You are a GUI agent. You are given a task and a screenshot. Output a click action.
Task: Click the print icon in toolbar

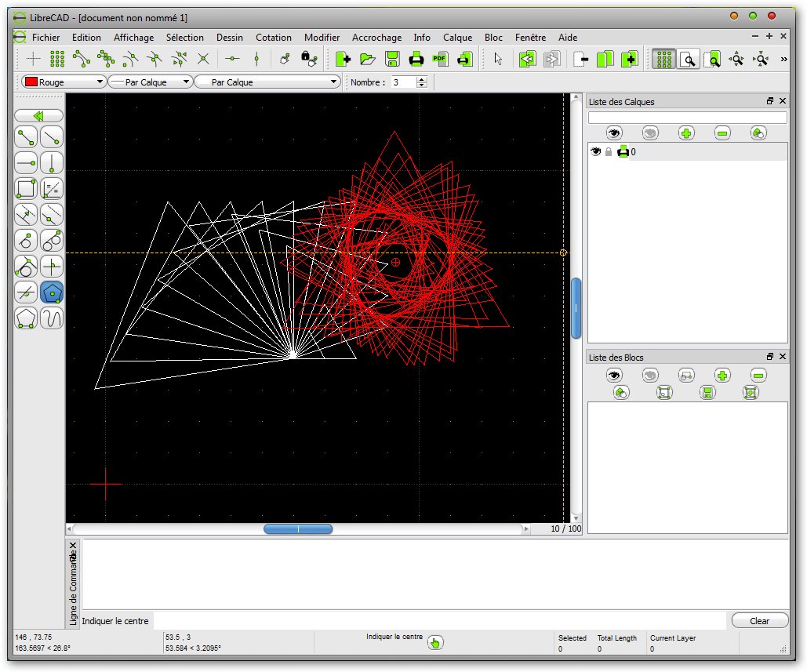click(416, 59)
